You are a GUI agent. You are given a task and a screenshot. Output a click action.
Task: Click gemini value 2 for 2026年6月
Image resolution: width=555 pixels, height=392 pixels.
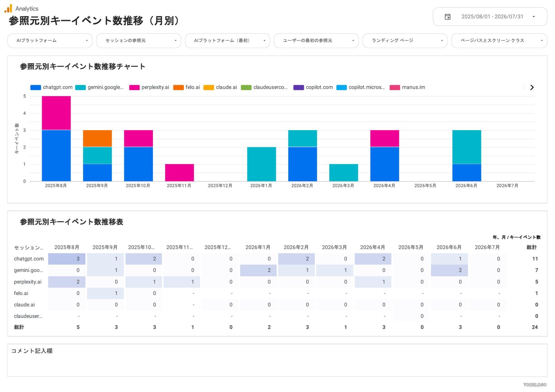coord(449,270)
